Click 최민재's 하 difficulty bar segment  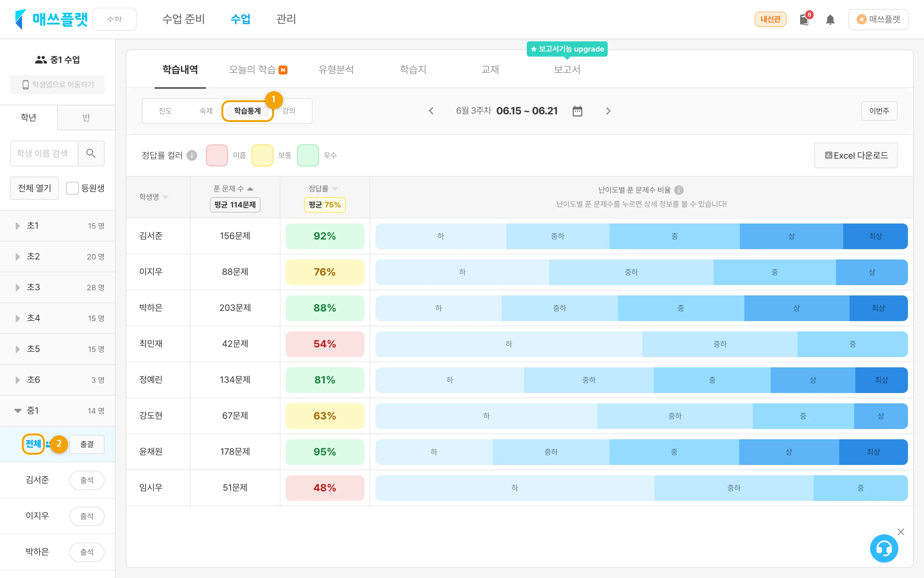point(509,344)
